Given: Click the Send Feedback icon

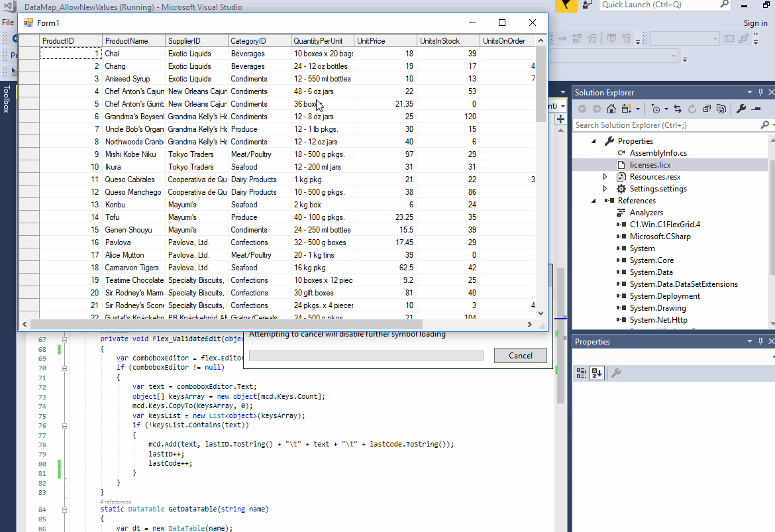Looking at the screenshot, I should pyautogui.click(x=587, y=5).
